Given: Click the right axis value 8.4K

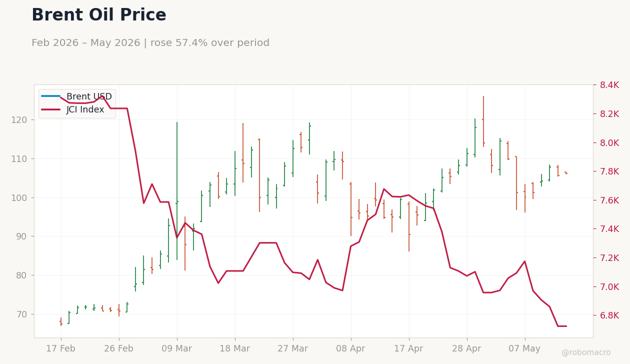Looking at the screenshot, I should click(x=609, y=85).
